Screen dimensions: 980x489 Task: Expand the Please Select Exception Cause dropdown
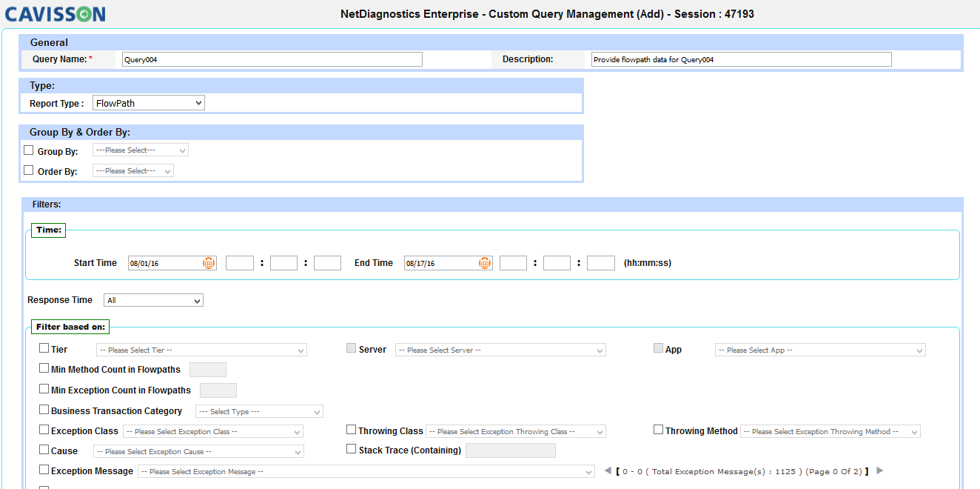coord(198,451)
